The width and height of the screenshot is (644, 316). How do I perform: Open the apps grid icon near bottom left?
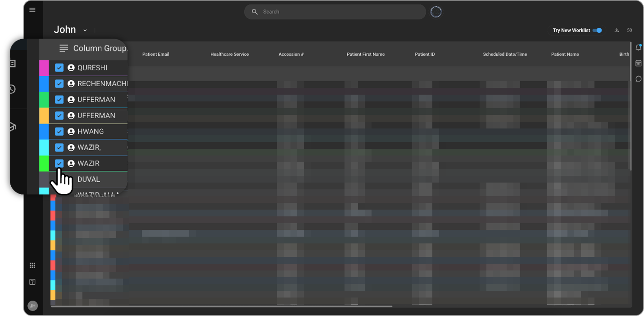click(32, 265)
